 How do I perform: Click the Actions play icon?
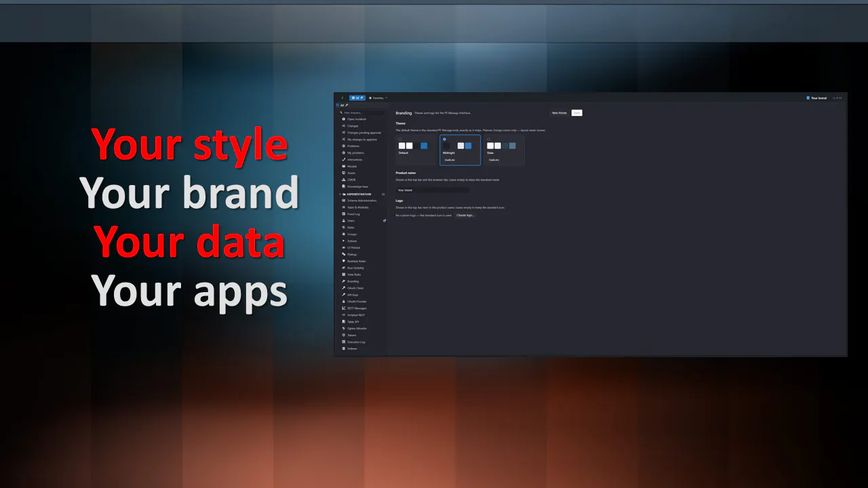click(x=344, y=241)
